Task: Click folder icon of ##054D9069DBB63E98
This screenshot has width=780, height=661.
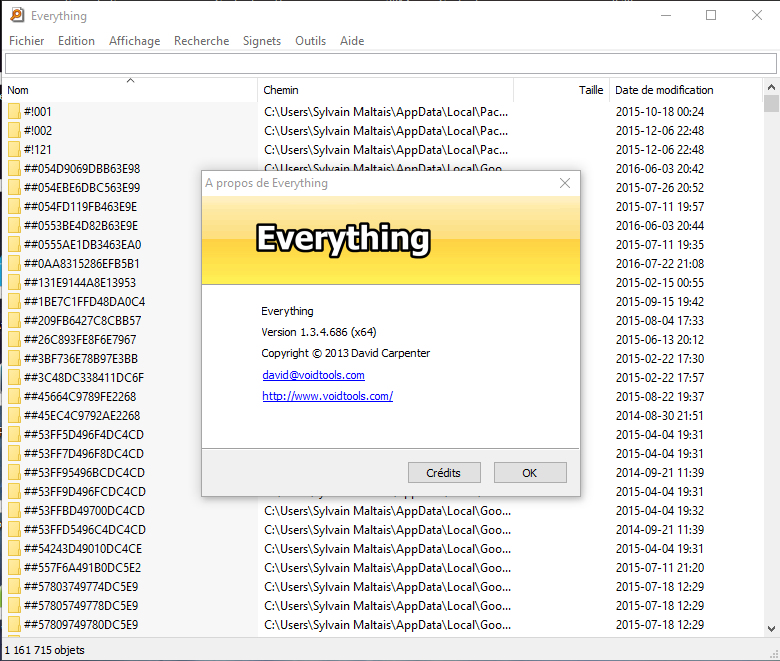Action: [x=14, y=169]
